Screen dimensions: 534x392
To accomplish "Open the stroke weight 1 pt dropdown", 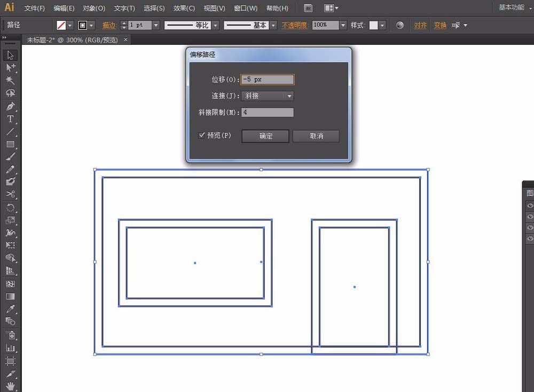I will [156, 25].
